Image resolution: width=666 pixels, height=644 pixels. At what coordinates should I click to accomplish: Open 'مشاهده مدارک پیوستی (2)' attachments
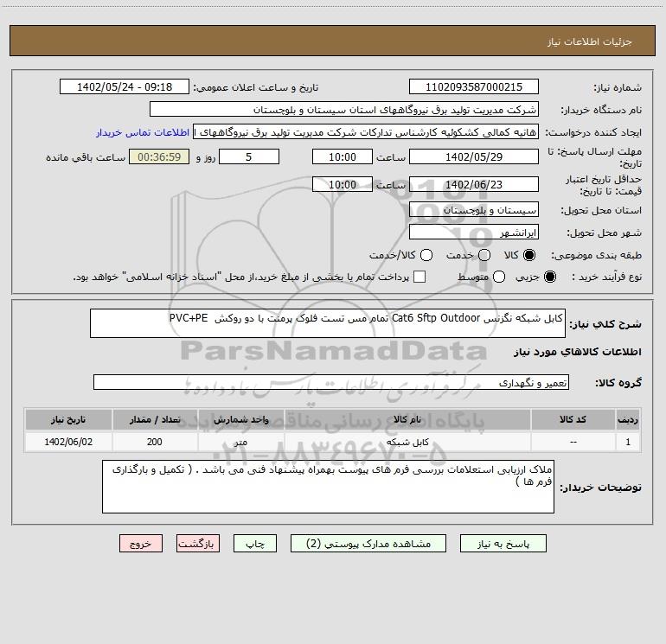pyautogui.click(x=361, y=544)
